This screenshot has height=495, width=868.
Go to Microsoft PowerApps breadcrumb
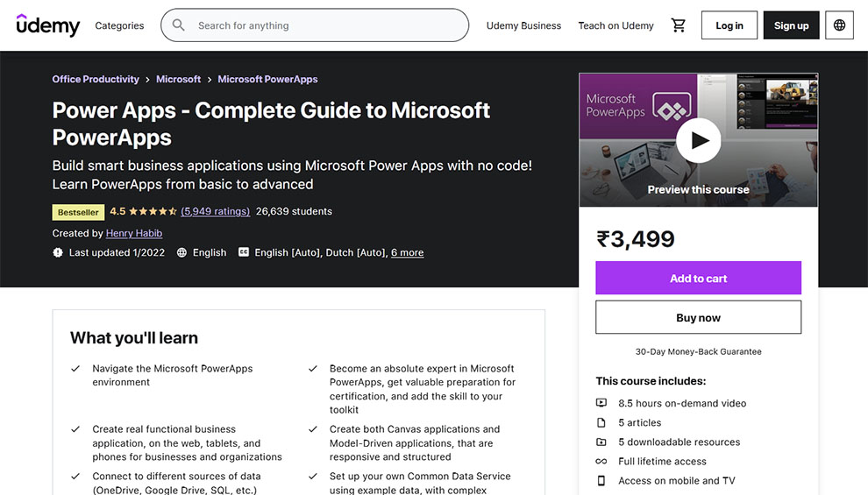point(267,79)
